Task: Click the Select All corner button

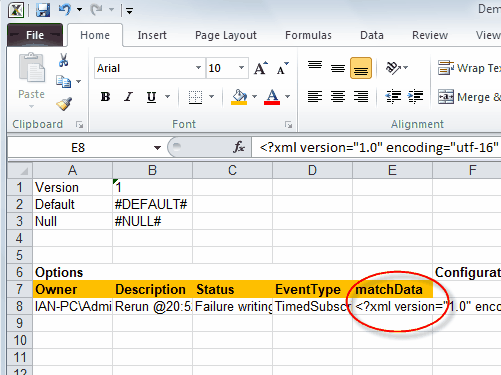Action: point(20,170)
